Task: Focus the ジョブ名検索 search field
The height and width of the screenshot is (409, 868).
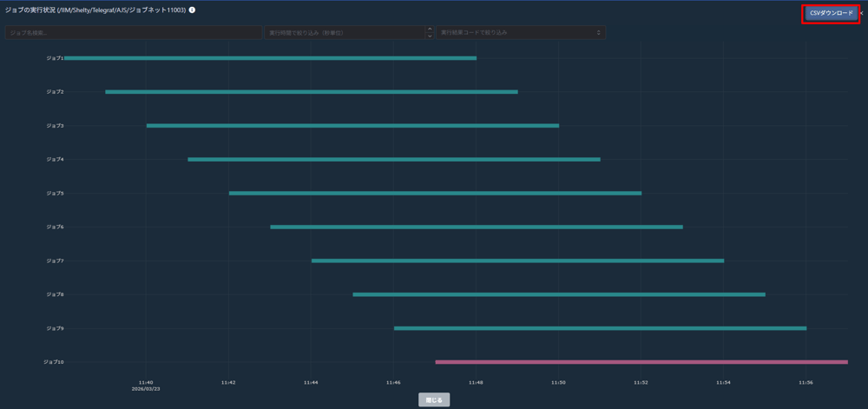Action: 133,33
